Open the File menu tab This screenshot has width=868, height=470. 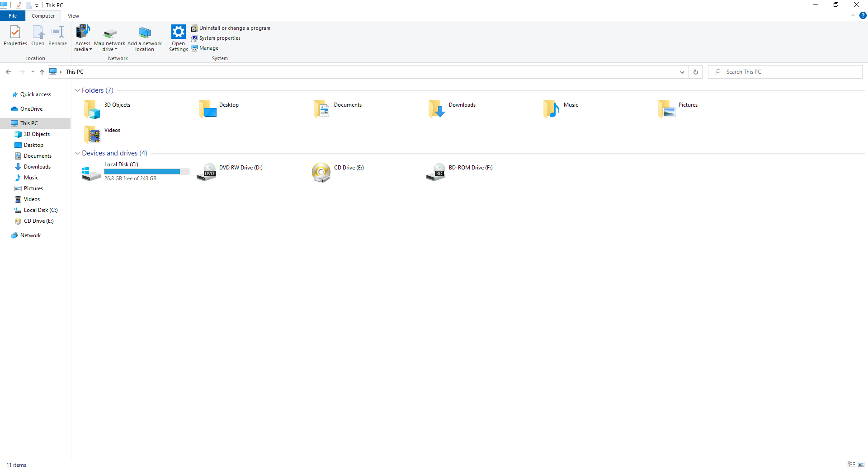pos(13,16)
